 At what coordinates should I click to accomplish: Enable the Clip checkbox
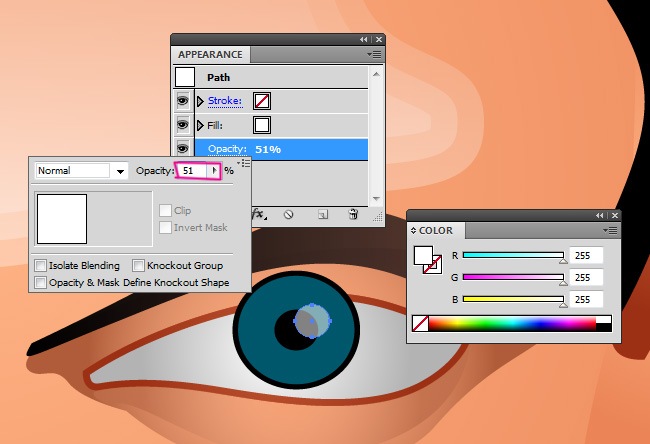165,210
